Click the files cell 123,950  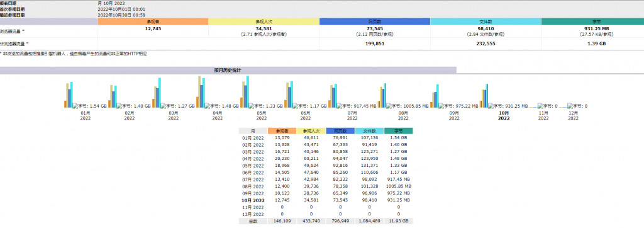[369, 159]
